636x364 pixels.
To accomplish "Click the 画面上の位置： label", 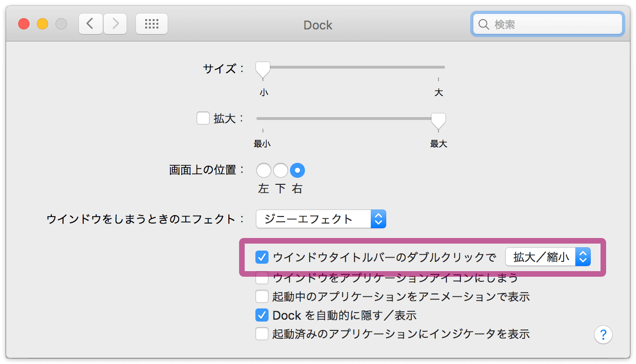I will point(207,170).
